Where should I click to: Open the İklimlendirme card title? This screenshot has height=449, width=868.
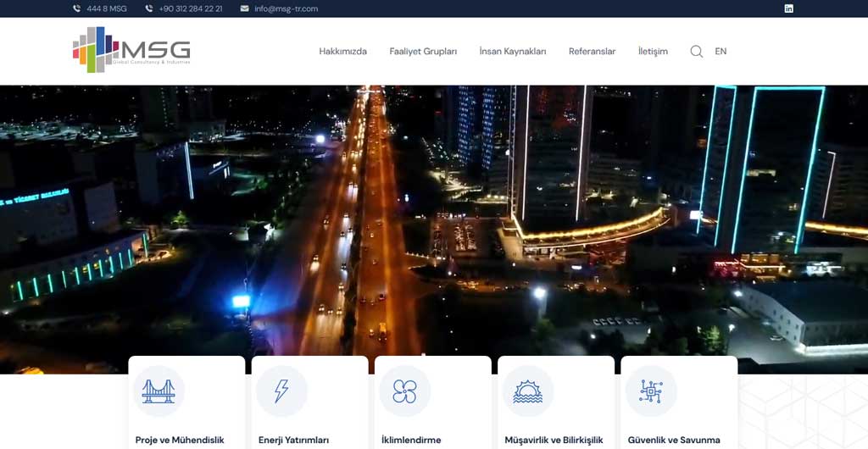pyautogui.click(x=411, y=441)
